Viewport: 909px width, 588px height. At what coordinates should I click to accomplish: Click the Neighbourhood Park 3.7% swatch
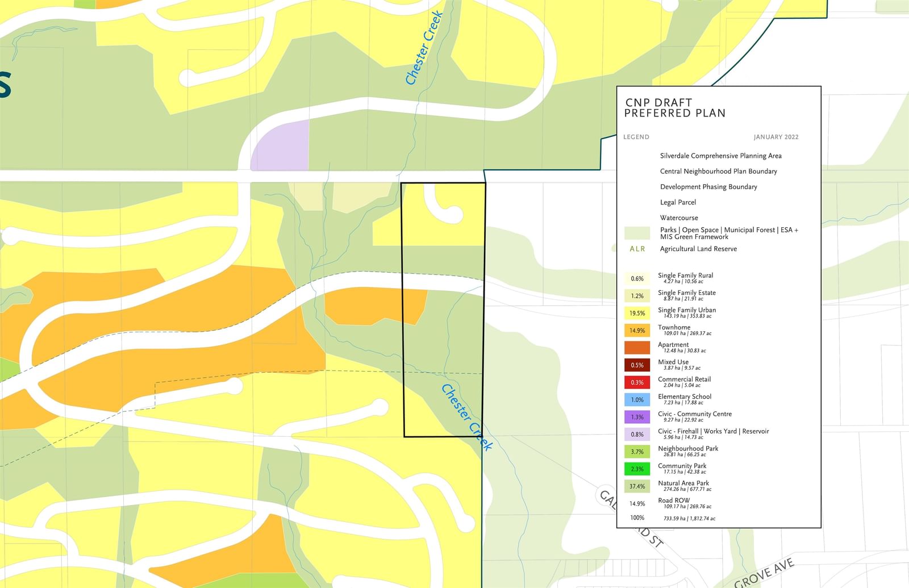[x=637, y=452]
